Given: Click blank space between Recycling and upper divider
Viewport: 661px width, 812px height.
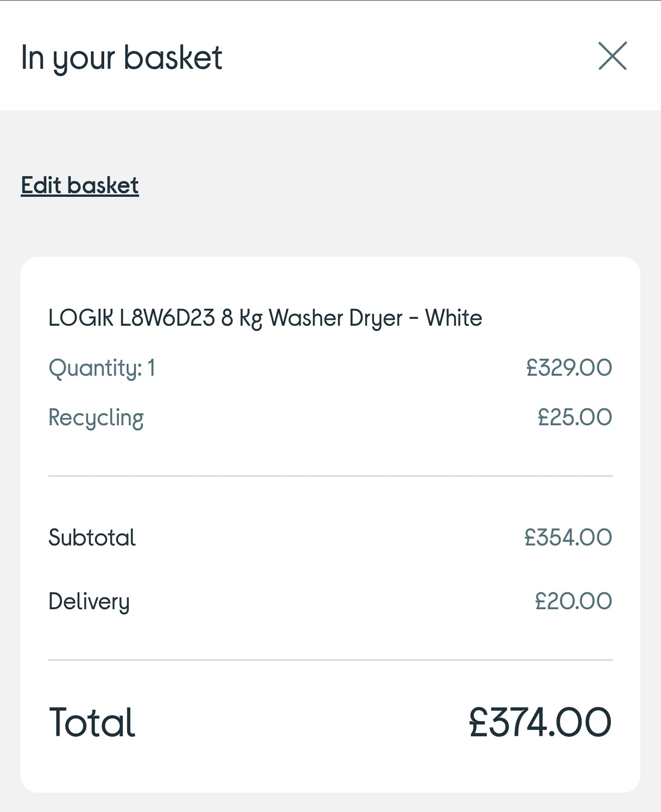Looking at the screenshot, I should point(330,452).
